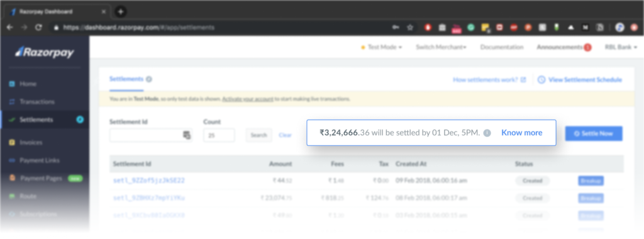Open the settlement ID link in the ₹23,074.75 row

[148, 198]
